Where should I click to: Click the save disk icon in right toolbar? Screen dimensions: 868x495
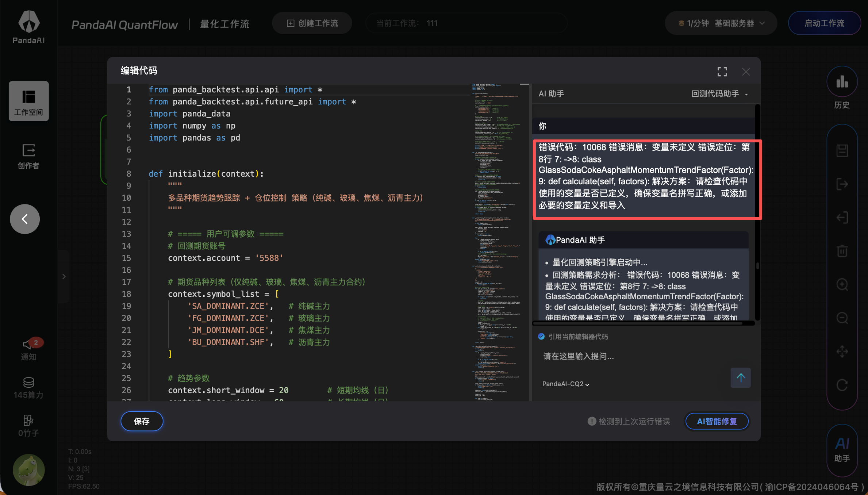842,150
